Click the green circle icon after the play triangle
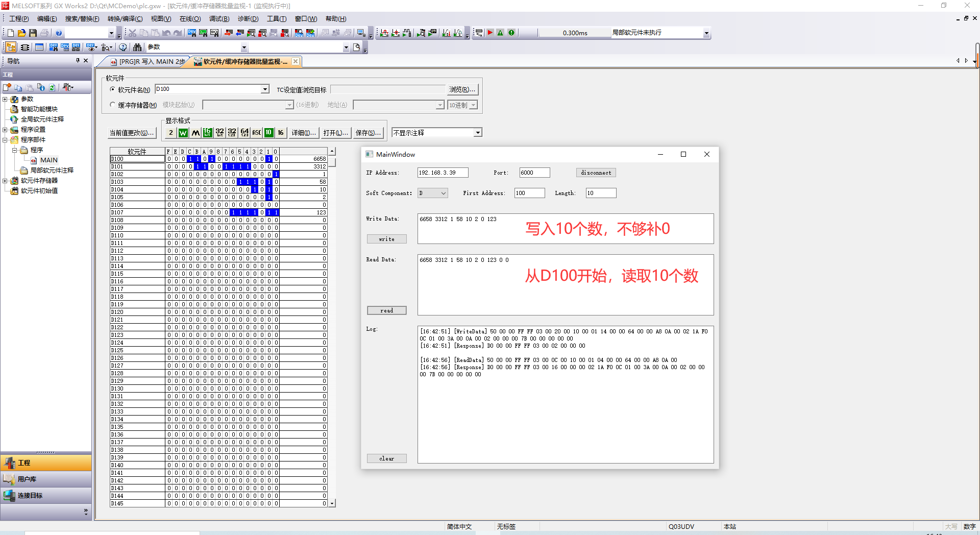Viewport: 980px width, 535px height. tap(511, 33)
